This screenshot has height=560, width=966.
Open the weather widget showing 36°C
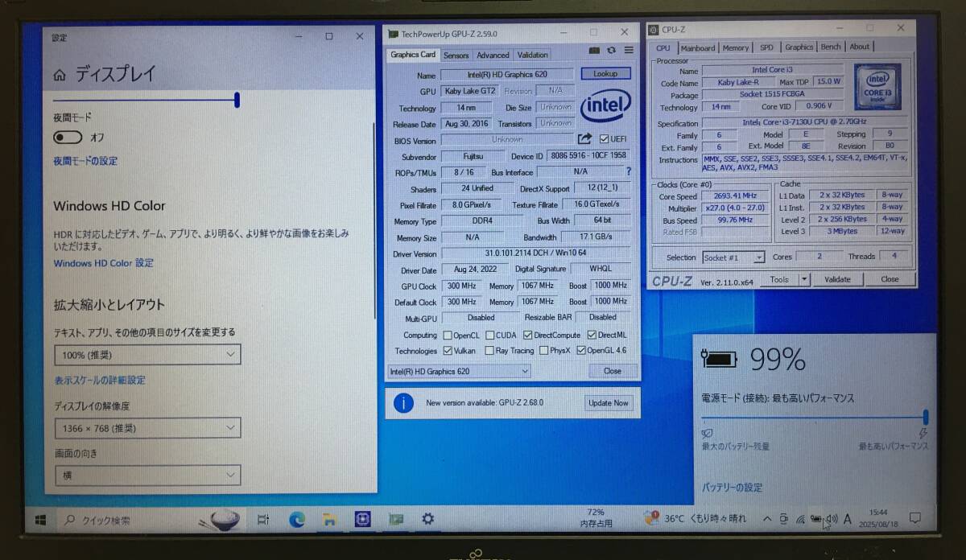(x=696, y=519)
